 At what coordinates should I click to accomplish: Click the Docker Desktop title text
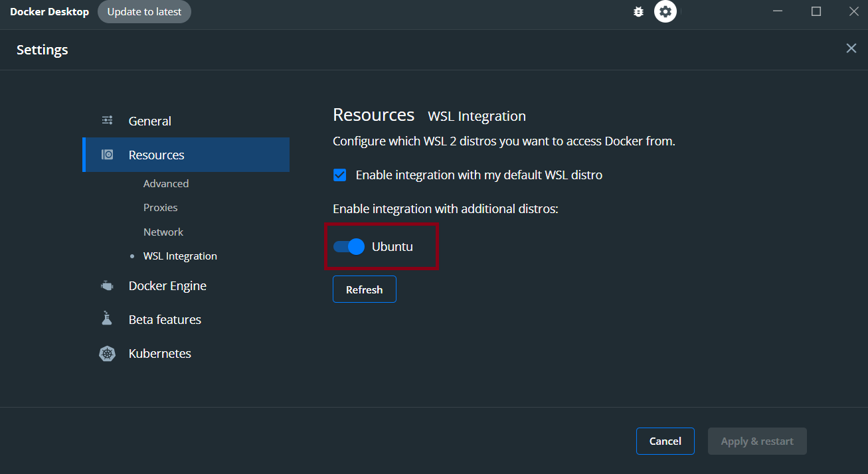coord(49,12)
